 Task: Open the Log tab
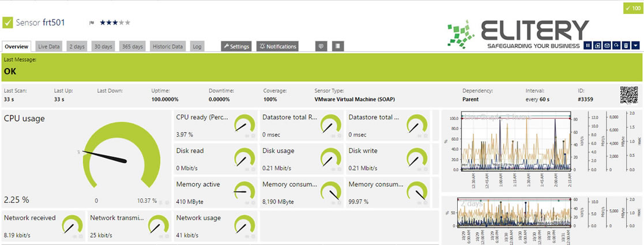click(x=197, y=46)
